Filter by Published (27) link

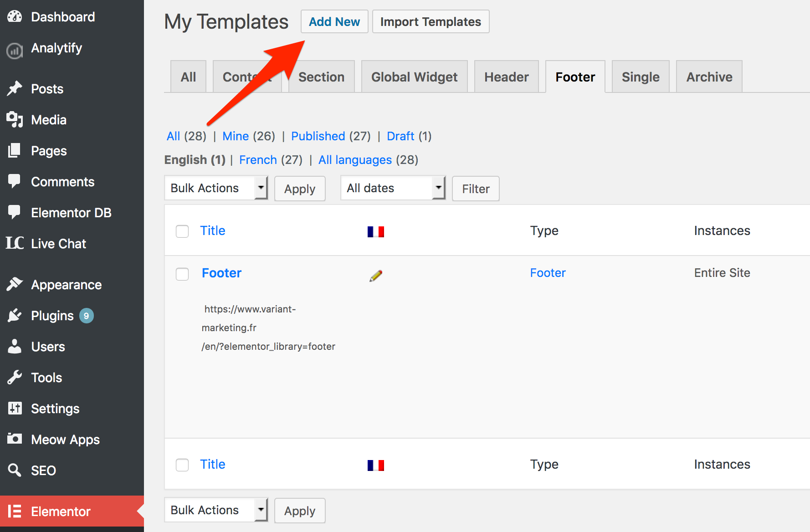tap(331, 136)
